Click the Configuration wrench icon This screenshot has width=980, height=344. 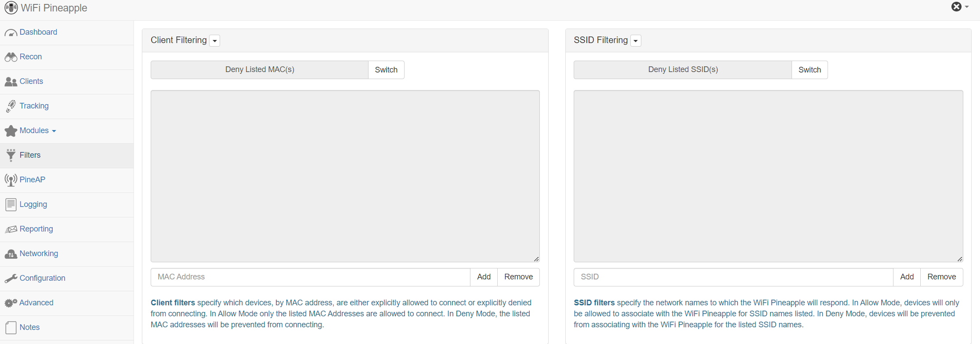click(11, 279)
